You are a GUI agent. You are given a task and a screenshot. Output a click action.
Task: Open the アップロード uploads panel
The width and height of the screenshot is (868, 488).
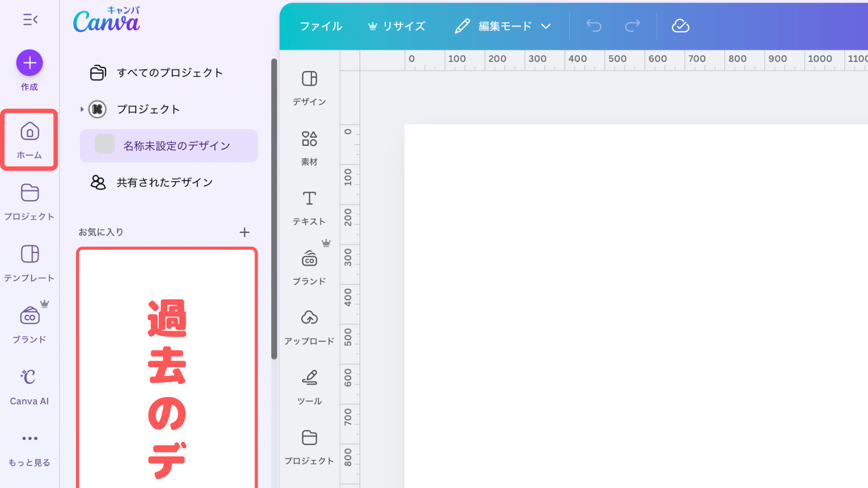(x=310, y=328)
